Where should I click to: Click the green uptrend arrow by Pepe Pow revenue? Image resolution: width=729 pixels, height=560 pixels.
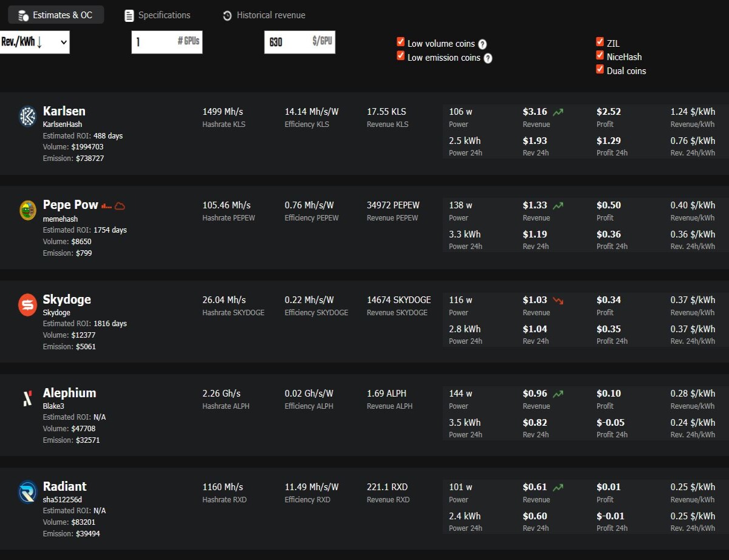click(x=558, y=205)
